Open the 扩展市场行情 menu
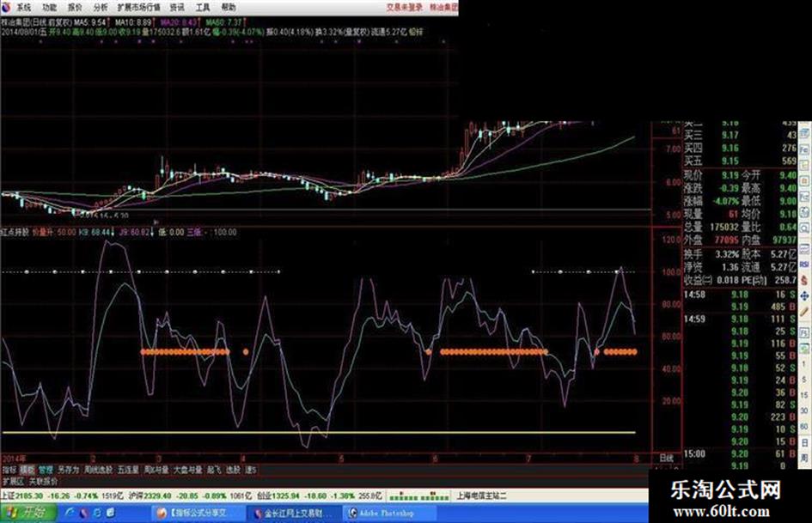The height and width of the screenshot is (523, 812). pyautogui.click(x=139, y=7)
